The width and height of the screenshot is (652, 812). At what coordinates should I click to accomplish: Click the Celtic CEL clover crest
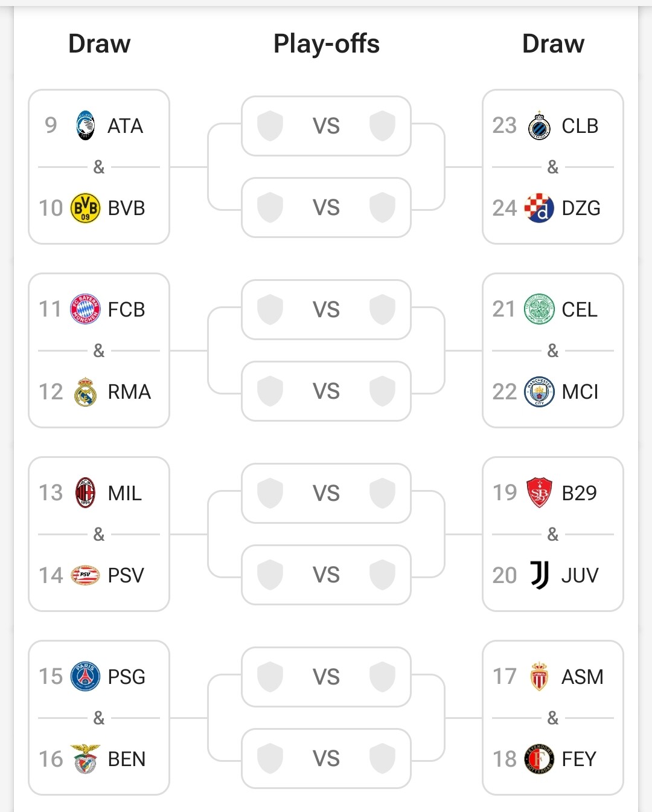pyautogui.click(x=539, y=309)
